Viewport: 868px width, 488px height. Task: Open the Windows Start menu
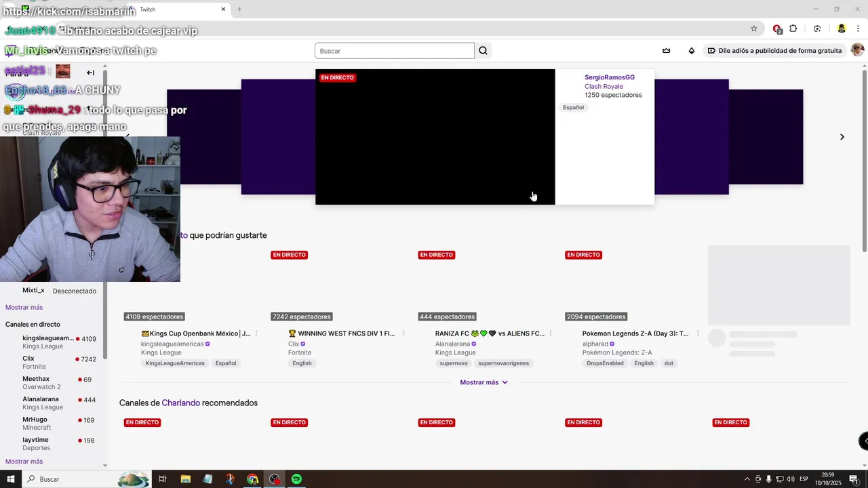point(10,479)
